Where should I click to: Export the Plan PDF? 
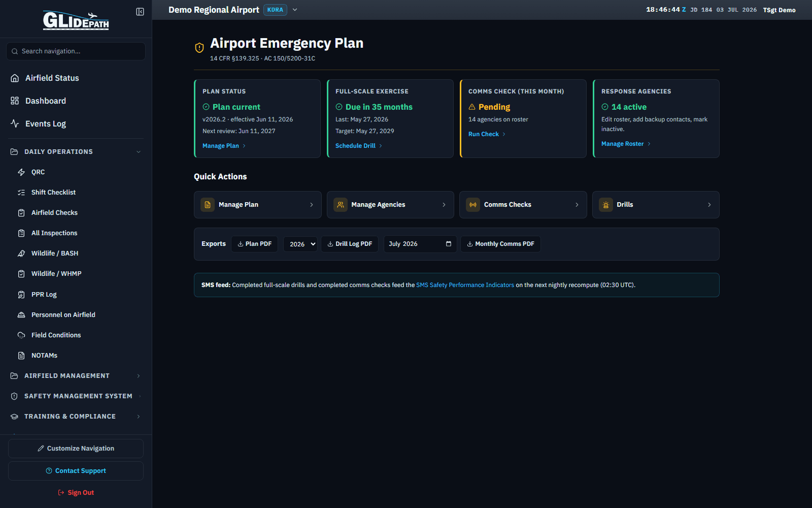254,244
